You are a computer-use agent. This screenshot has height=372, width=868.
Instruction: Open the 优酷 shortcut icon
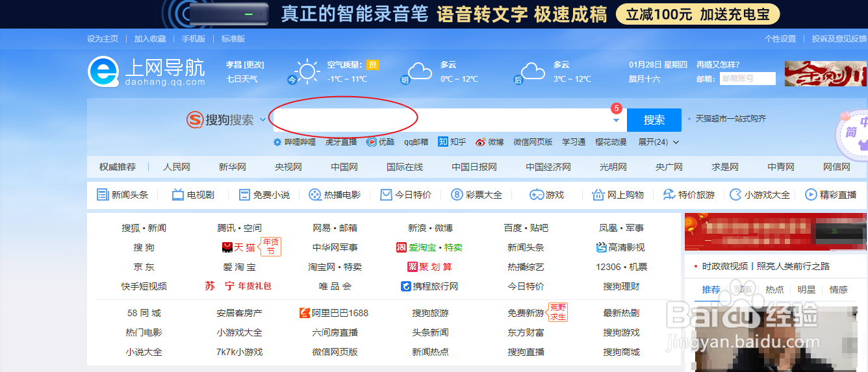click(x=372, y=142)
